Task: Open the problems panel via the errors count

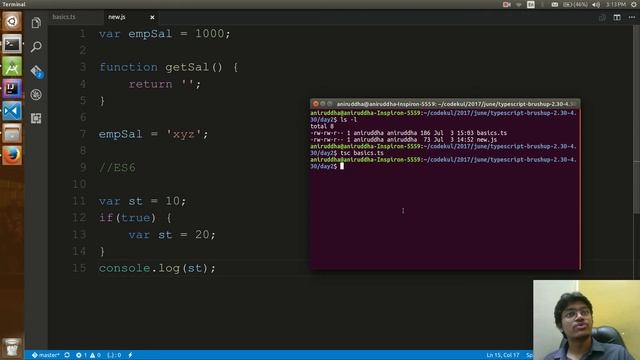Action: click(x=81, y=355)
